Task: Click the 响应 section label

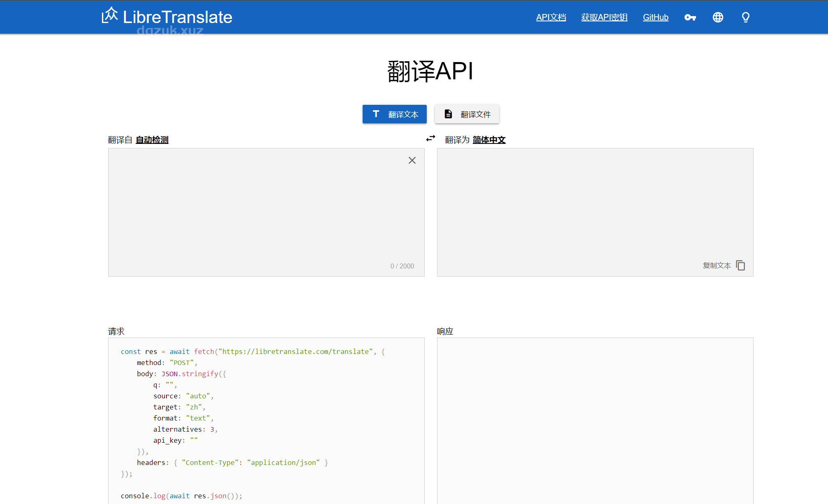Action: pyautogui.click(x=445, y=331)
